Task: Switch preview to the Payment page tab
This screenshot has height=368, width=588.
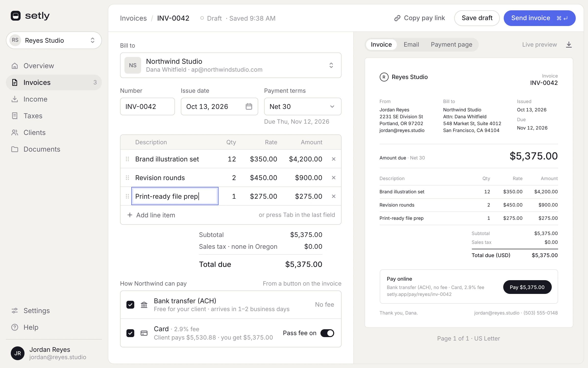Action: click(452, 45)
